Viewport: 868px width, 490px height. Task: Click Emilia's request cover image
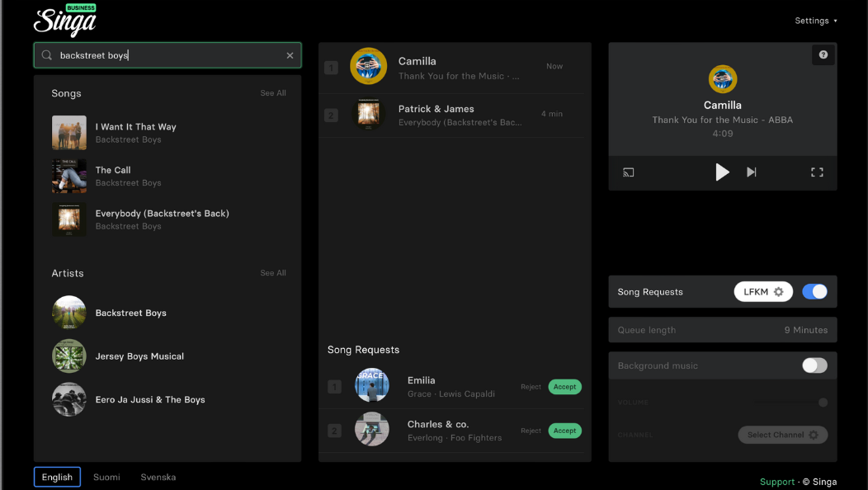(x=372, y=384)
